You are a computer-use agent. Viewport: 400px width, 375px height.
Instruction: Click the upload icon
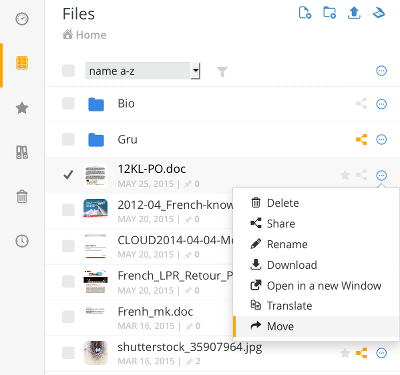click(354, 13)
